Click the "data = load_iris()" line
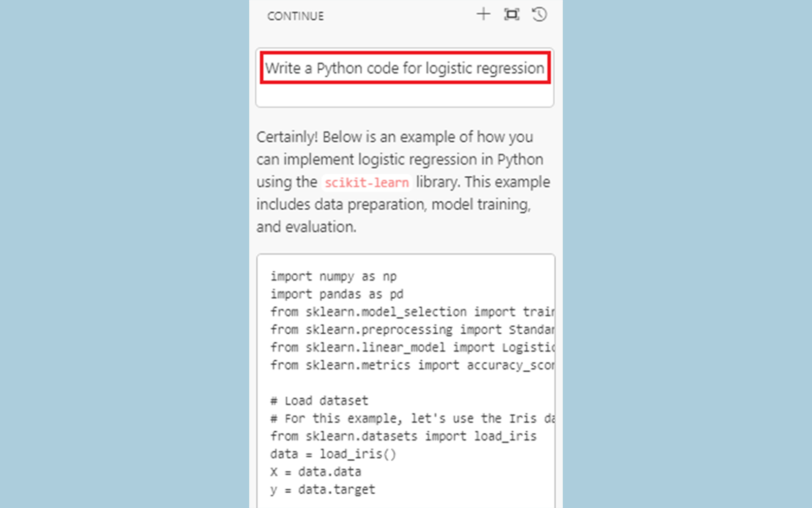 click(333, 454)
